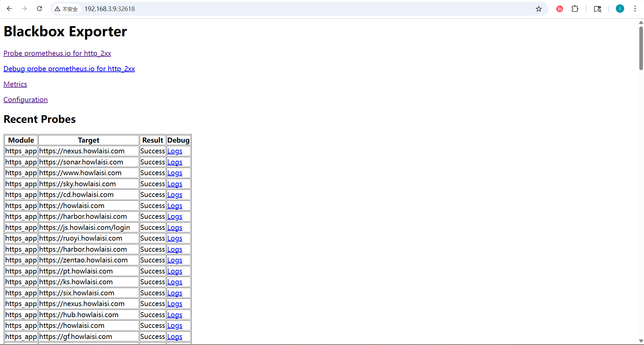Reload the Blackbox Exporter page
This screenshot has height=345, width=644.
pos(39,9)
